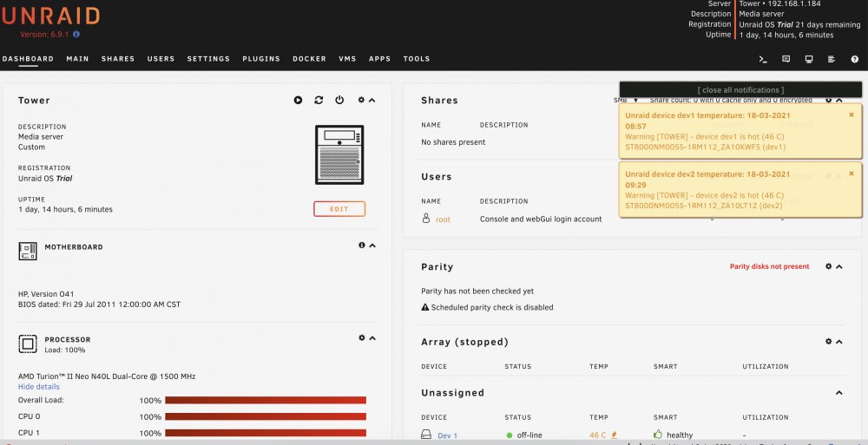Open the terminal icon in header
868x445 pixels.
(x=763, y=59)
